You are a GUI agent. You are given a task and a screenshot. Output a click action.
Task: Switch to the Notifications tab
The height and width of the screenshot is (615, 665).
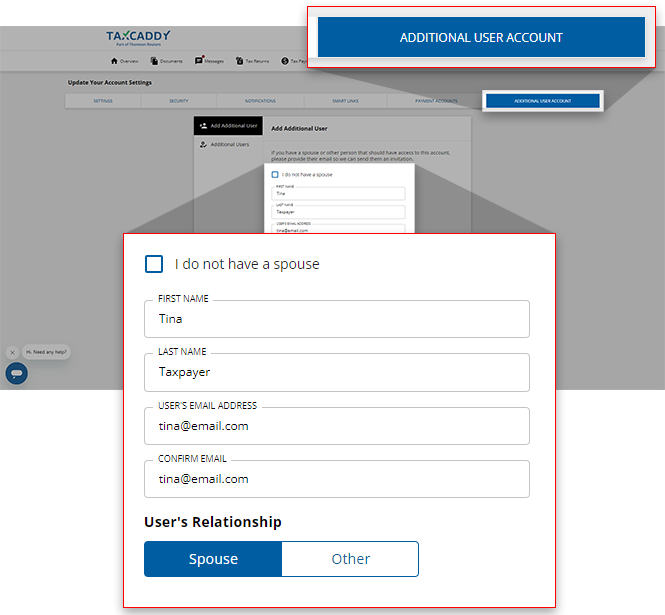pos(260,101)
